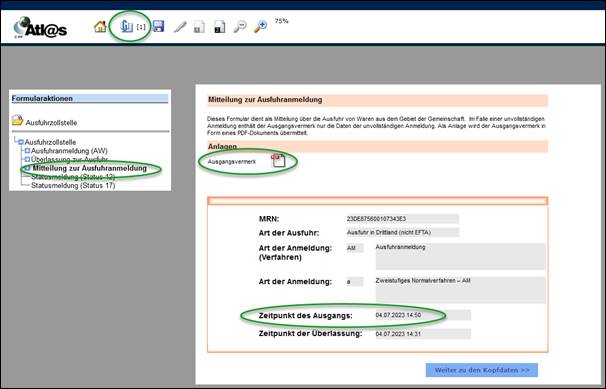Select the pencil edit icon
The width and height of the screenshot is (606, 389).
click(x=180, y=27)
